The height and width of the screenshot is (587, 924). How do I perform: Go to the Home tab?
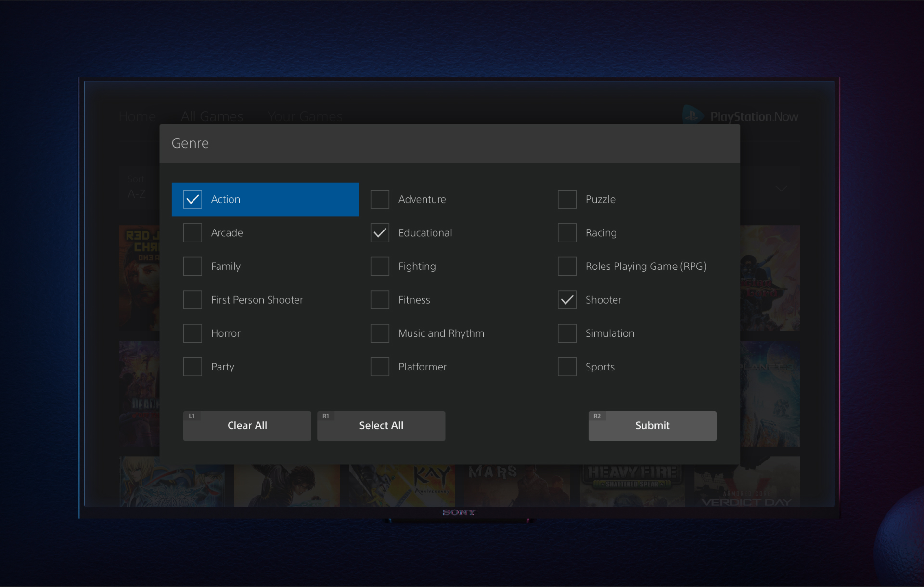(137, 116)
